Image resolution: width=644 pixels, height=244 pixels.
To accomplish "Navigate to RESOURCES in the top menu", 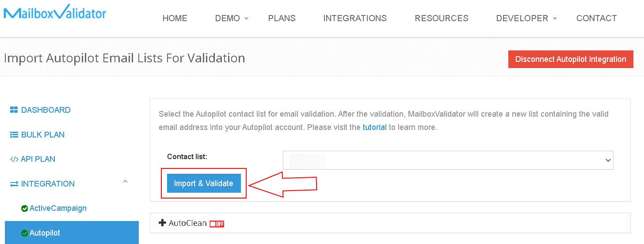I will coord(441,18).
